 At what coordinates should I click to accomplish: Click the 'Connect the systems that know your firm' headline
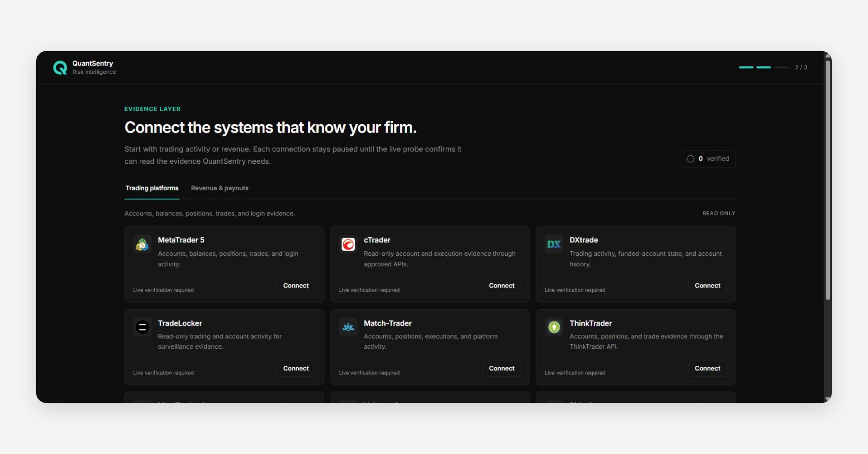point(271,128)
